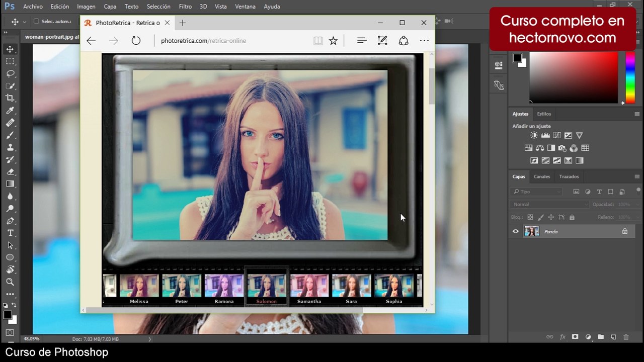Screen dimensions: 644x362
Task: Toggle lock transparent pixels in Capas panel
Action: pyautogui.click(x=530, y=217)
